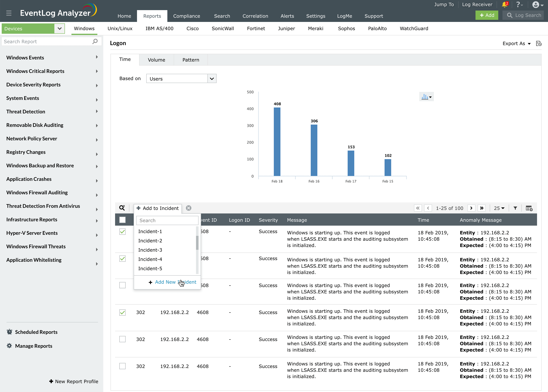Click the chart type selector icon
This screenshot has width=548, height=392.
426,97
